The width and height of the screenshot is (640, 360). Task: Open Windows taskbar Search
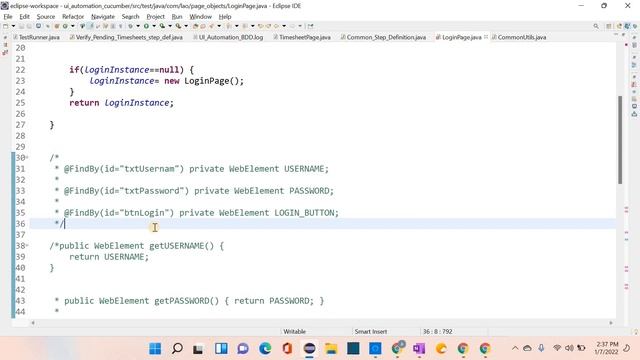pos(177,349)
